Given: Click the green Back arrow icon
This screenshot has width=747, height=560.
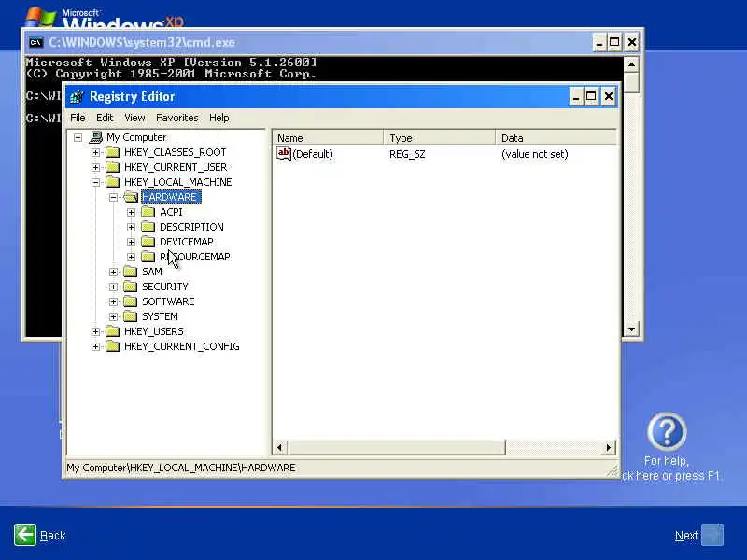Looking at the screenshot, I should click(x=25, y=535).
